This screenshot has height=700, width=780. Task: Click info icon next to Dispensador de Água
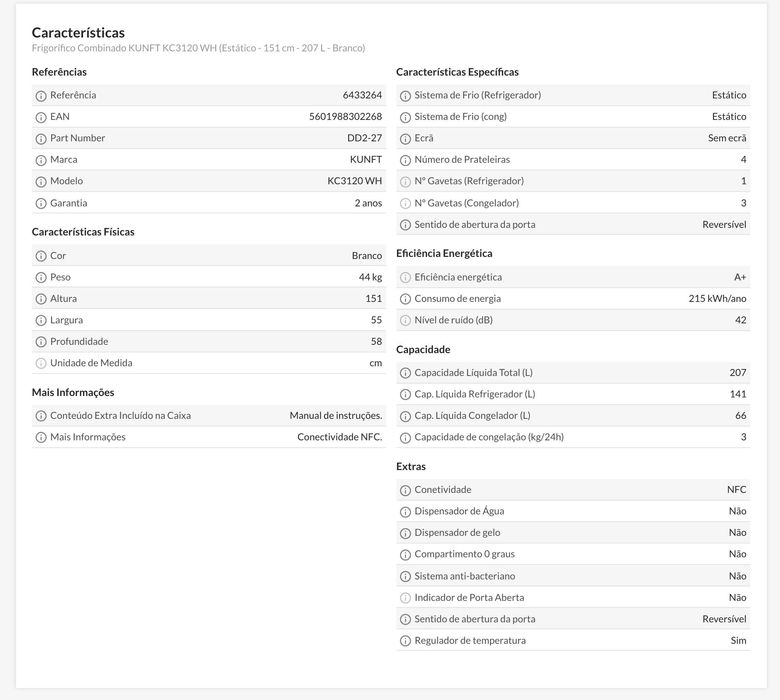coord(405,512)
